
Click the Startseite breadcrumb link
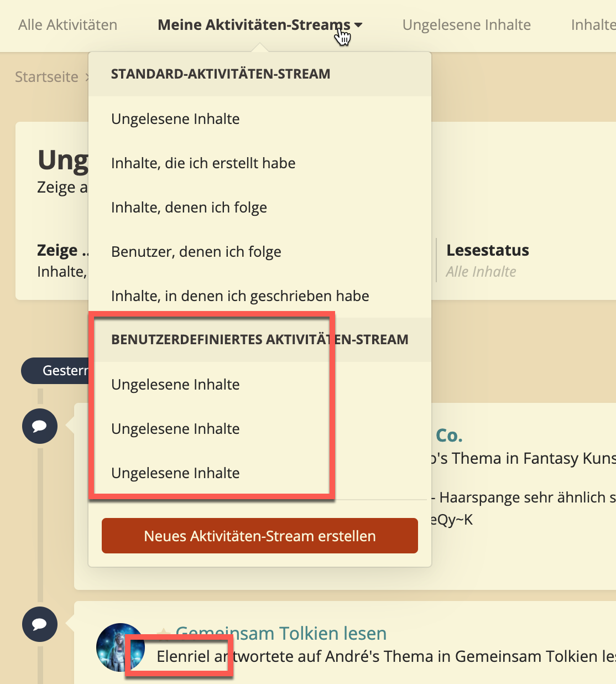pos(46,77)
